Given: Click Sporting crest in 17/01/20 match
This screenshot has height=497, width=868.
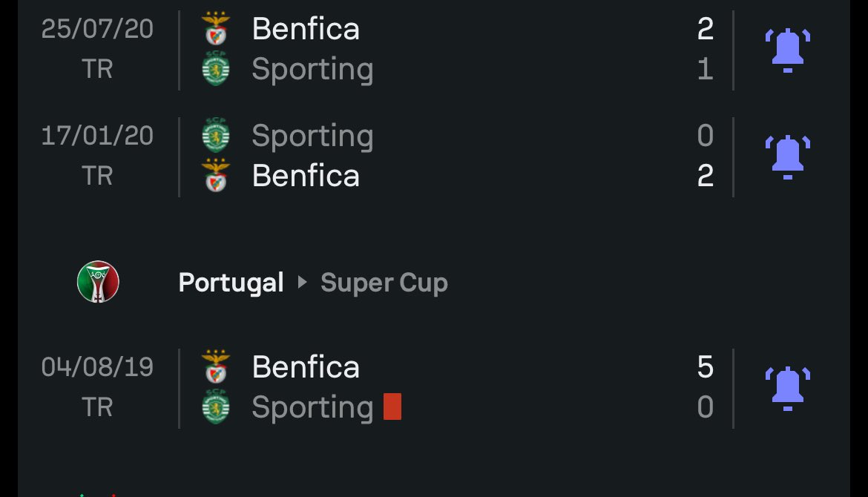Looking at the screenshot, I should click(x=216, y=135).
